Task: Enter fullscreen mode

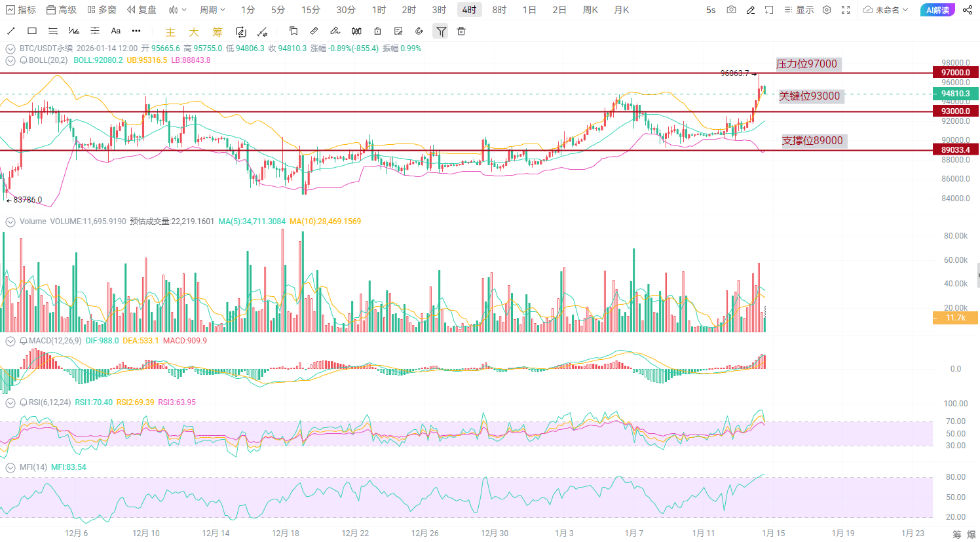Action: 846,10
